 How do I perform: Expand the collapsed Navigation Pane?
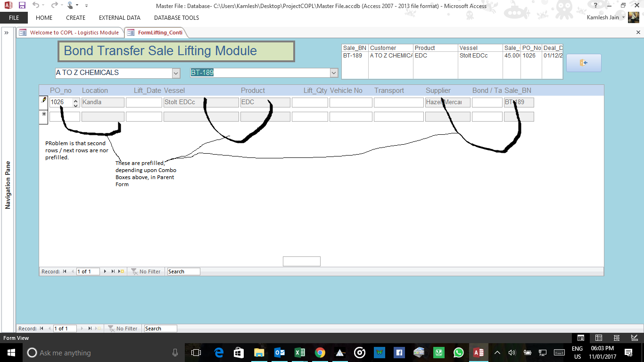click(x=6, y=33)
